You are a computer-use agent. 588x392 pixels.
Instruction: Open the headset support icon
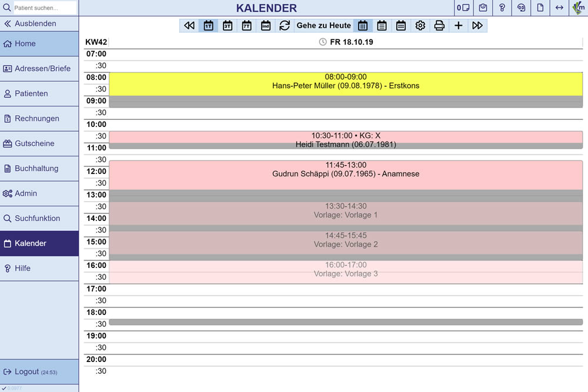pos(521,8)
